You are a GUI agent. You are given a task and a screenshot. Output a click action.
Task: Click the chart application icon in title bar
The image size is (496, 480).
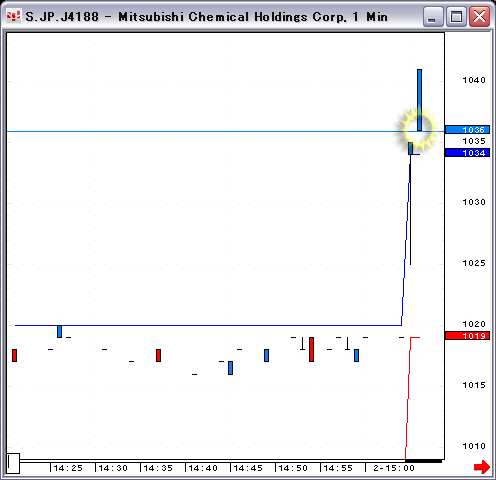coord(14,16)
